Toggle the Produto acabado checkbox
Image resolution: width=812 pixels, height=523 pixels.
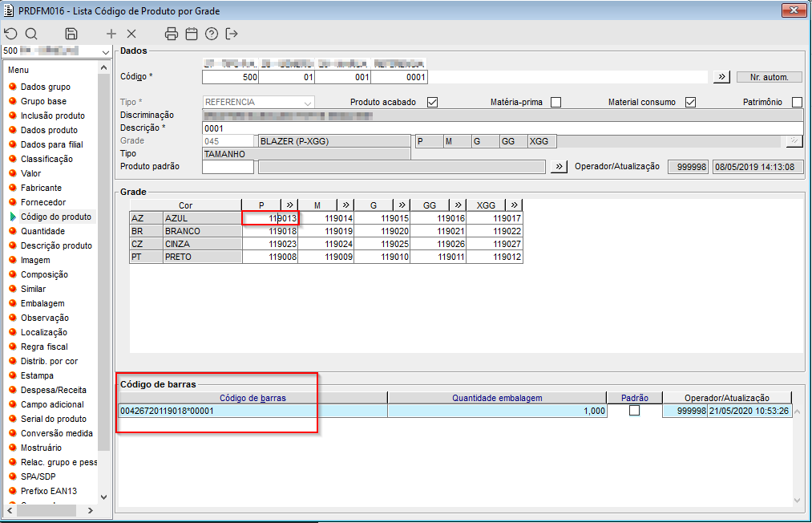pyautogui.click(x=432, y=102)
